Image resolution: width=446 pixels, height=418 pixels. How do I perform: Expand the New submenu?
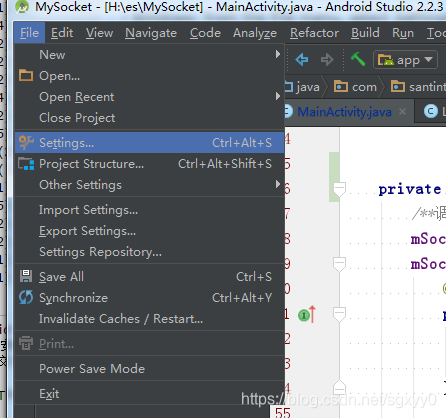[x=149, y=54]
